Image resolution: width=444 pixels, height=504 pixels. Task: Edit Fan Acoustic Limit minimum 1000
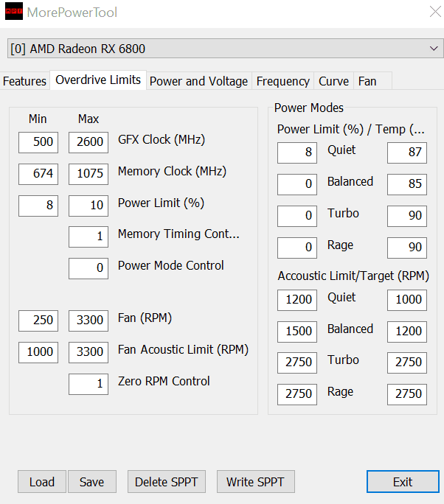[38, 352]
